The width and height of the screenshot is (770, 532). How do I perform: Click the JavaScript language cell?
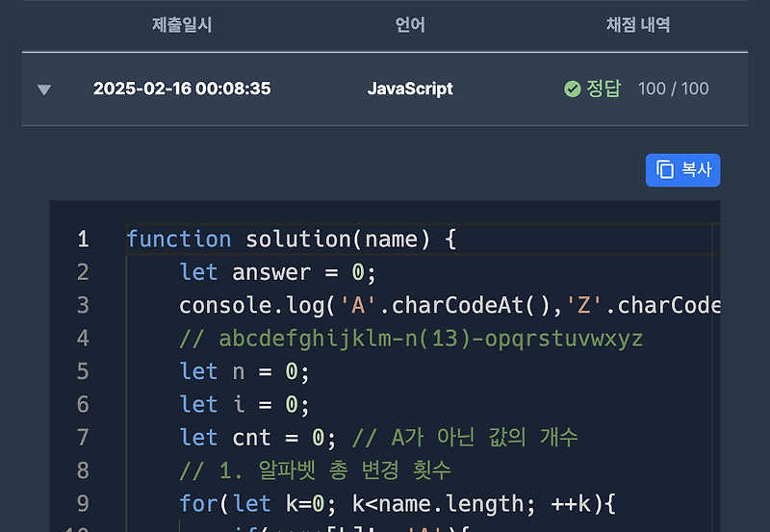[410, 89]
